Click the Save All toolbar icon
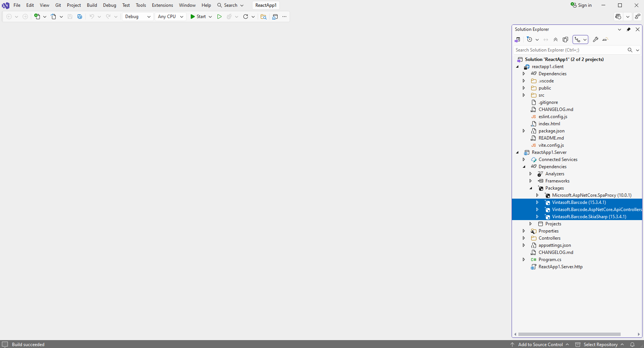The height and width of the screenshot is (348, 644). click(80, 17)
